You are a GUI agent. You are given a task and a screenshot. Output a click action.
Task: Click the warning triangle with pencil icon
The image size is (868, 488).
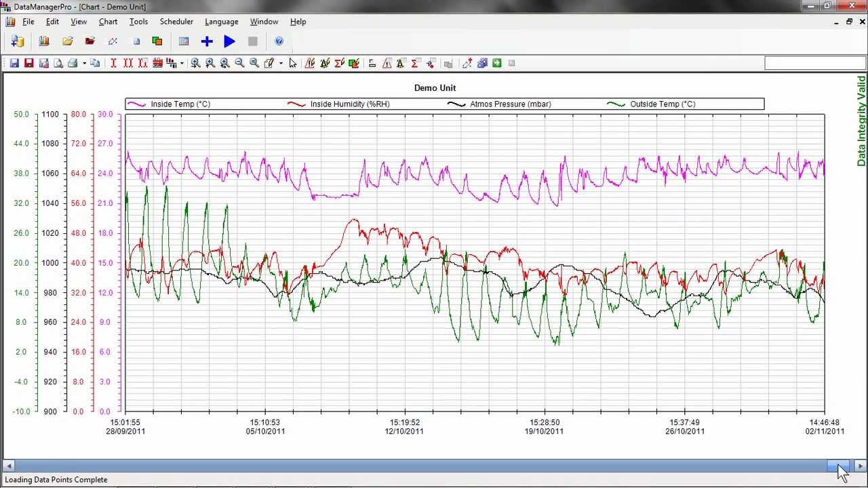[310, 63]
